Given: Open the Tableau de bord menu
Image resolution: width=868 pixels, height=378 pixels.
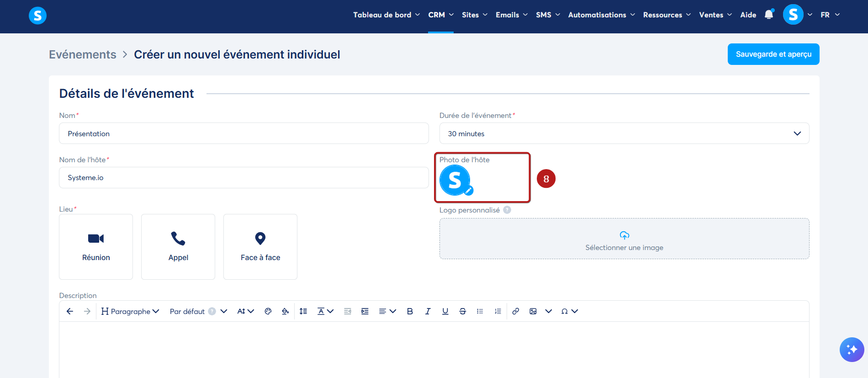Looking at the screenshot, I should 386,15.
